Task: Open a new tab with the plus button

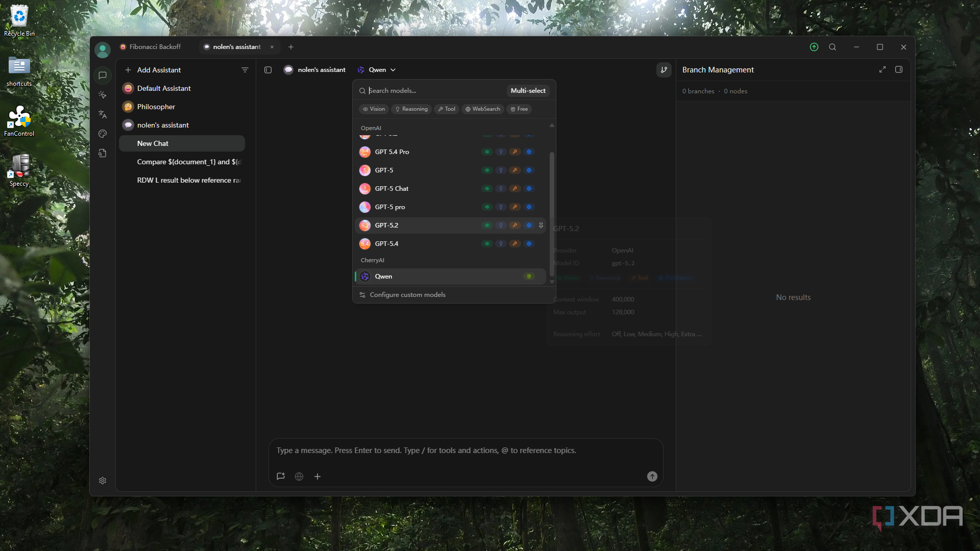Action: click(291, 47)
